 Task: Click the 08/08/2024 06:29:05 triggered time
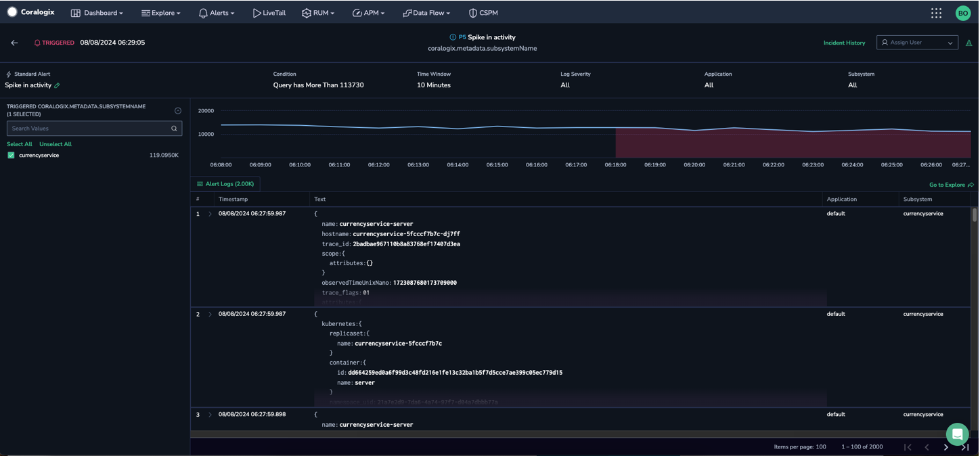112,43
